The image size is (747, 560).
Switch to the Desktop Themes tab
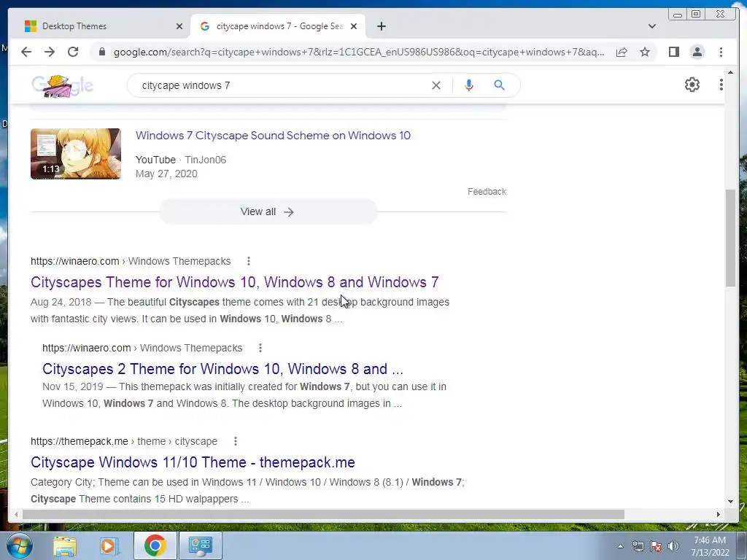coord(101,26)
